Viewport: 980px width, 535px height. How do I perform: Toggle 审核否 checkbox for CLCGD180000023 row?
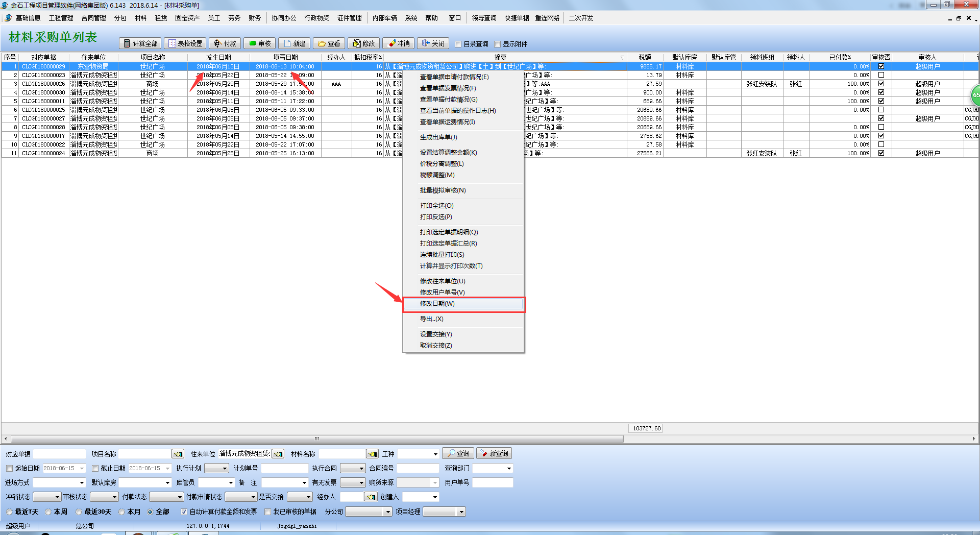(881, 75)
